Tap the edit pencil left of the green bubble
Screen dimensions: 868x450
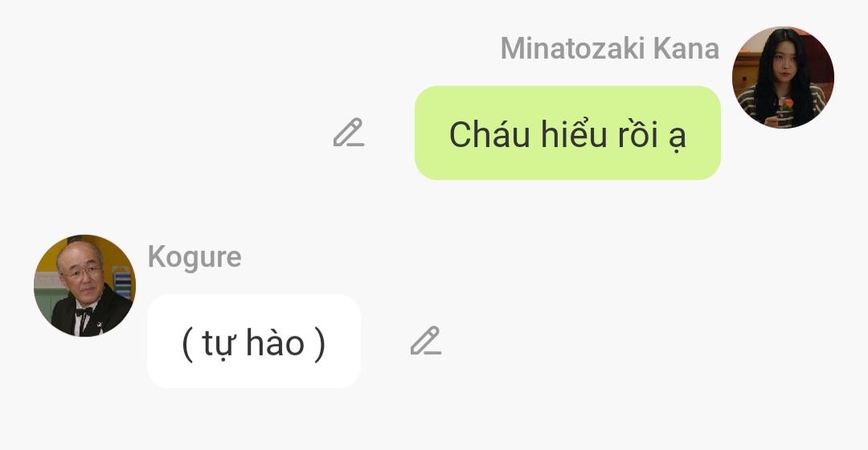click(x=349, y=133)
